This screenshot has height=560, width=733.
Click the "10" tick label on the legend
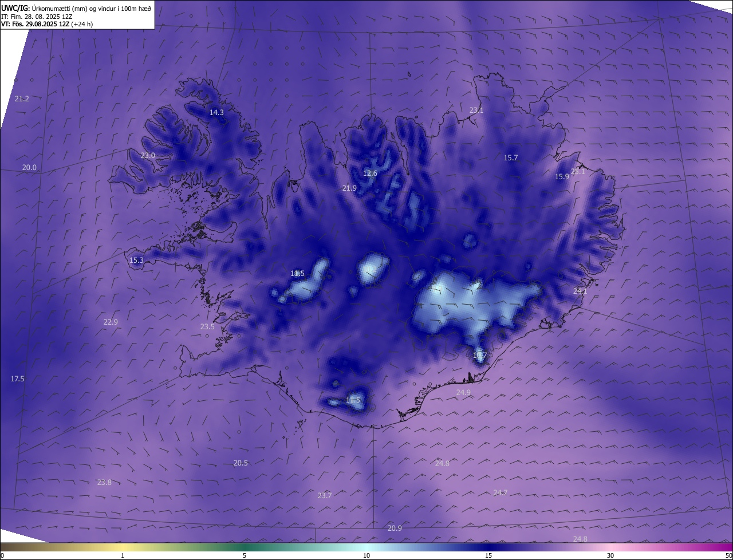coord(366,556)
